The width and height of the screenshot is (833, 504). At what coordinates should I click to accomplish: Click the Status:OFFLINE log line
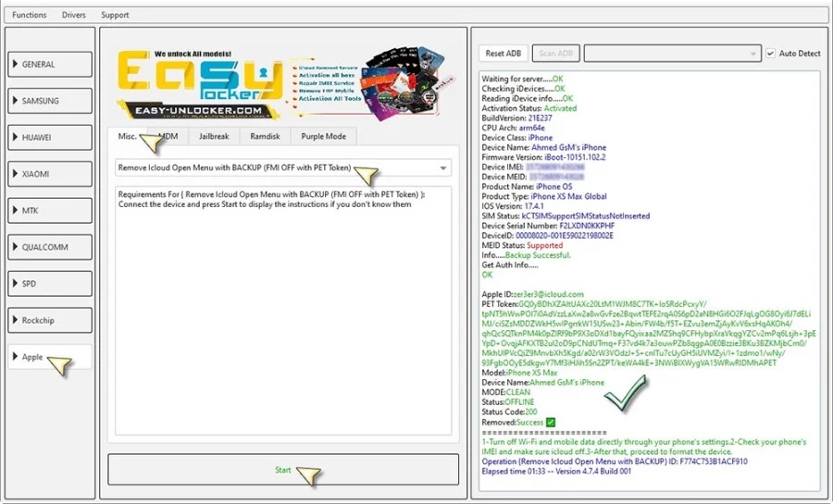pyautogui.click(x=508, y=402)
